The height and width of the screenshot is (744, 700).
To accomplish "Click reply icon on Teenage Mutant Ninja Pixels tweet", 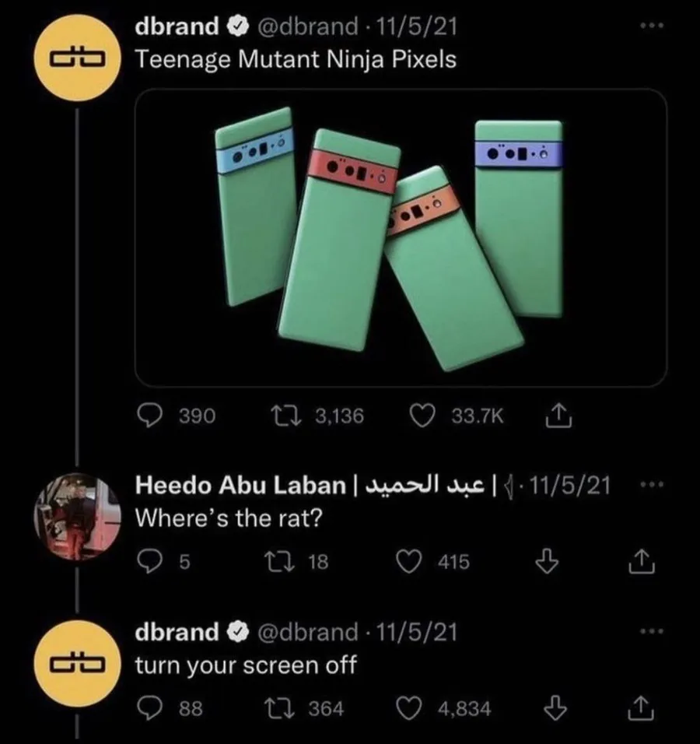I will pos(150,417).
